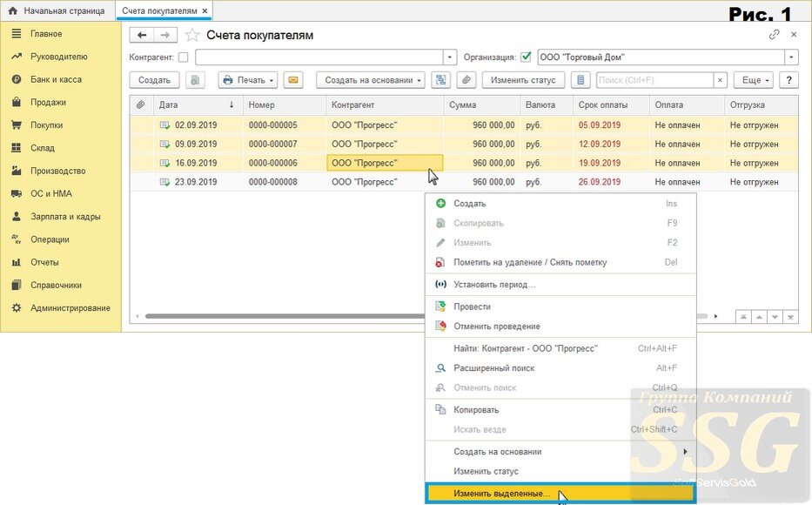Open the Руководителю section
Image resolution: width=812 pixels, height=505 pixels.
(x=58, y=57)
